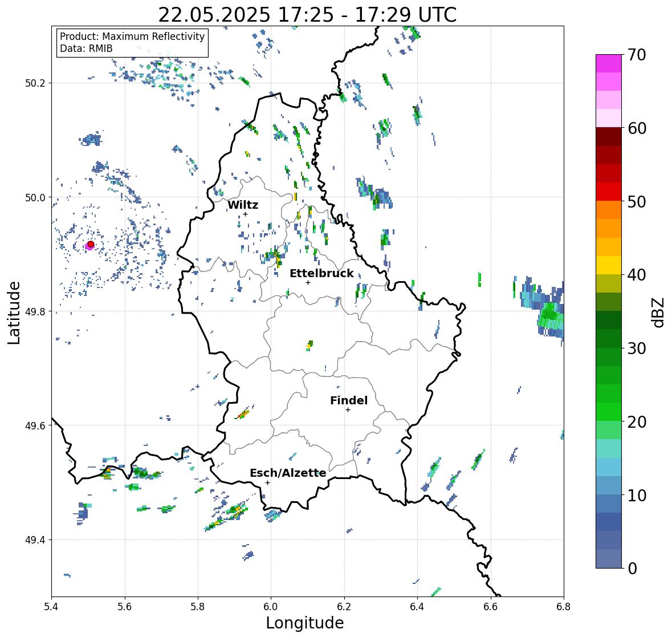Click the orange 50 dBZ colorbar segment
Screen dimensions: 672x637
pyautogui.click(x=608, y=210)
